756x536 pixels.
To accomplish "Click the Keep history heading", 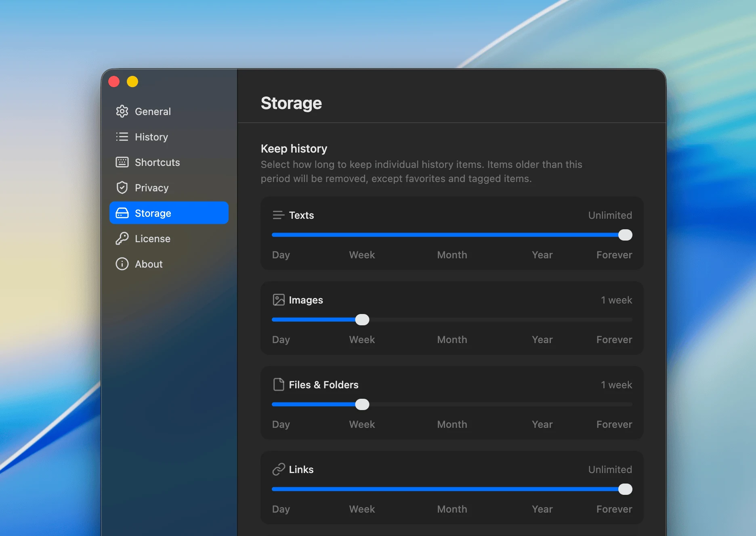I will [x=294, y=149].
